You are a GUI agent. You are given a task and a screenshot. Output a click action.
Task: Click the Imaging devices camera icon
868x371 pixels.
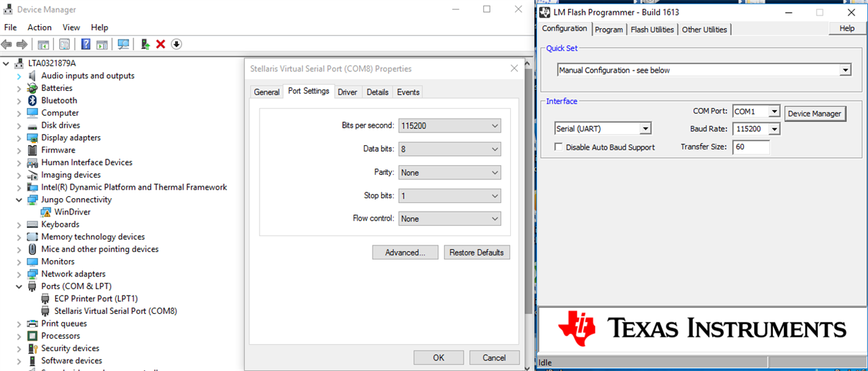click(x=32, y=175)
